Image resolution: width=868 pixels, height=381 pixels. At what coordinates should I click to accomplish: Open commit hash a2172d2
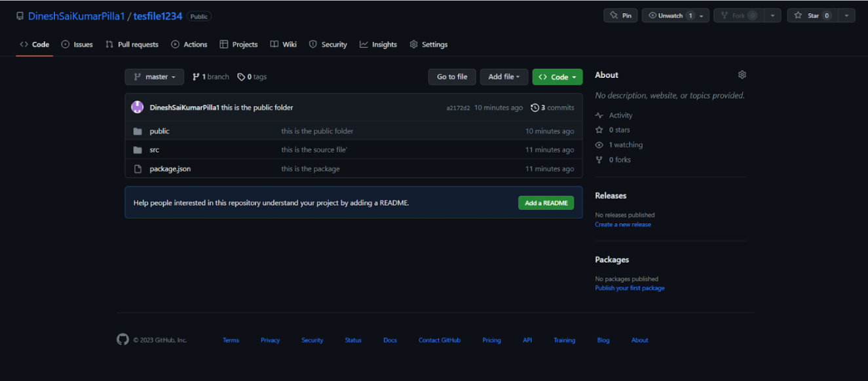pyautogui.click(x=458, y=108)
